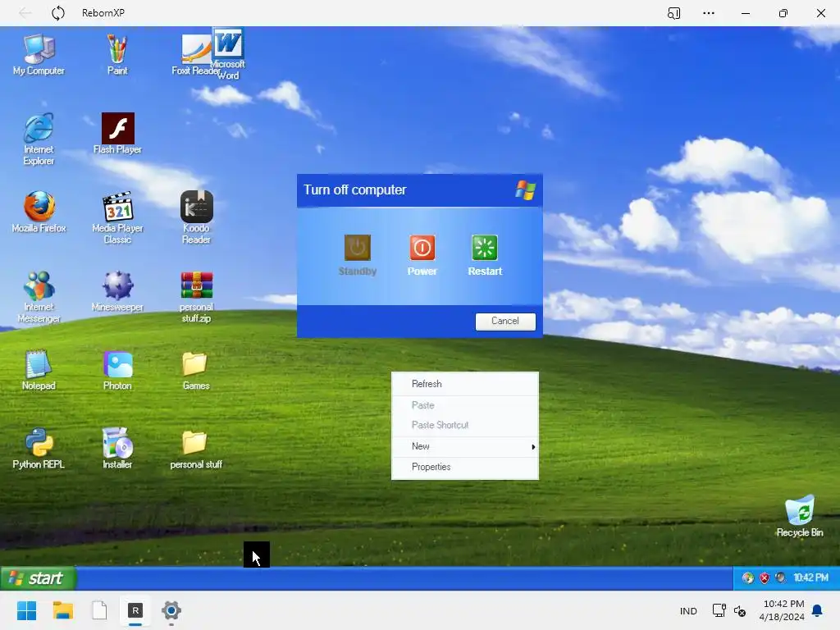Open the personal stuff folder

[195, 449]
